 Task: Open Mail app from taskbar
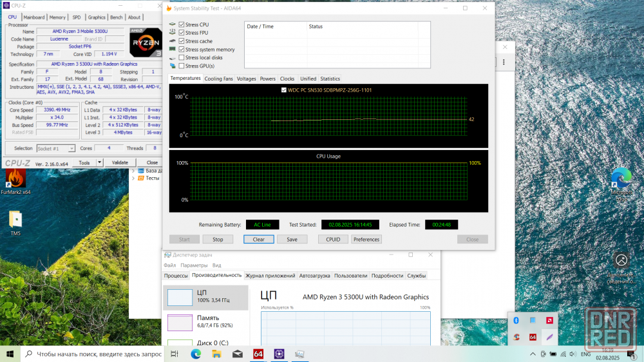238,354
